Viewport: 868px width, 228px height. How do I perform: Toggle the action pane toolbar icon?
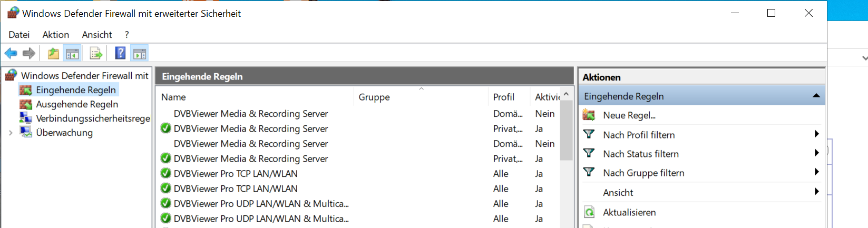pyautogui.click(x=140, y=53)
